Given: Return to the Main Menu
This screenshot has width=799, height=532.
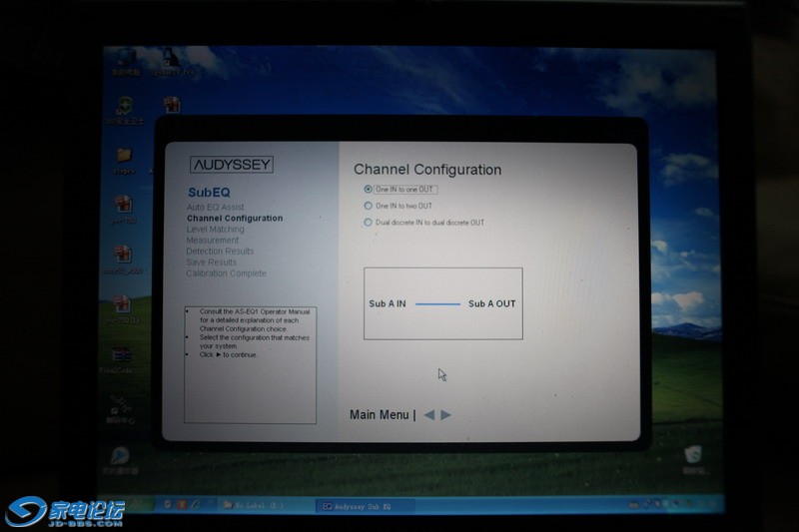Looking at the screenshot, I should tap(380, 415).
